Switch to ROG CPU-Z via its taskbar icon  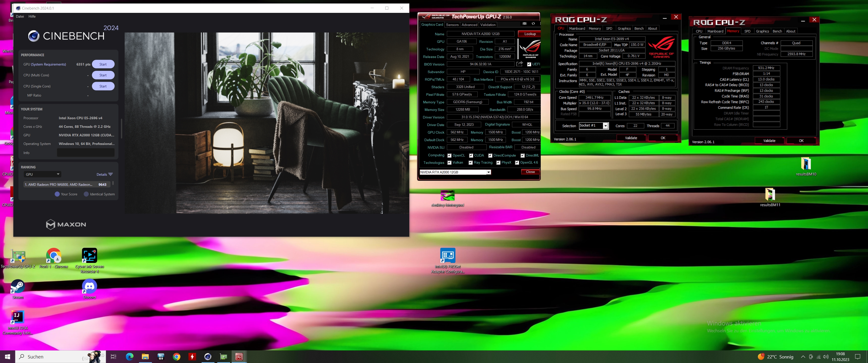click(239, 357)
